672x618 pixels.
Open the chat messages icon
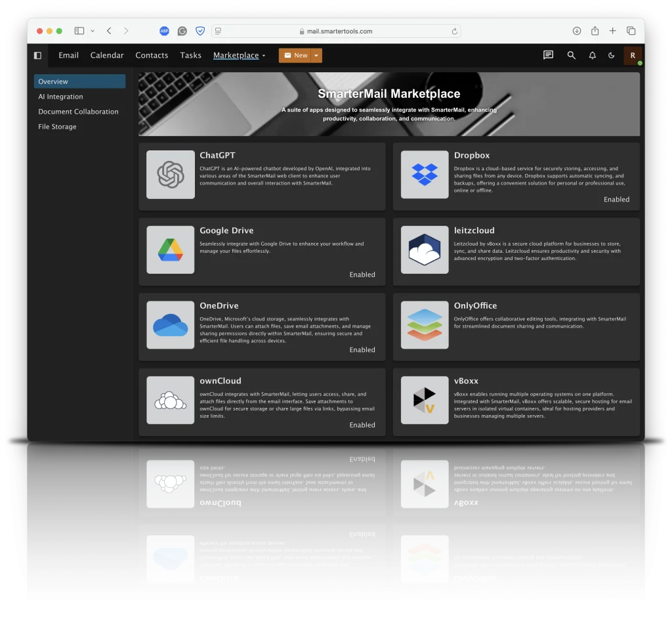click(x=548, y=55)
